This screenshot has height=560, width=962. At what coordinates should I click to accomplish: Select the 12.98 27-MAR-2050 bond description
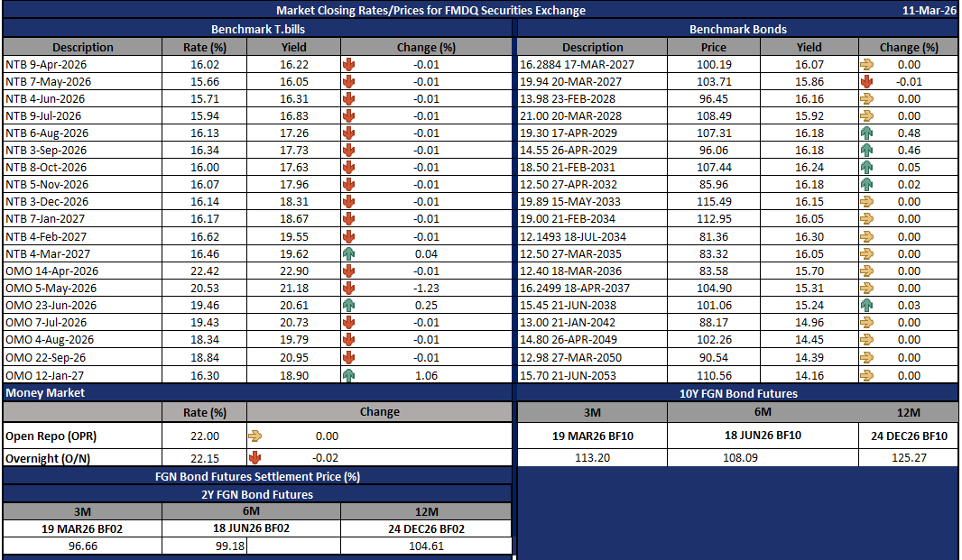tap(592, 358)
